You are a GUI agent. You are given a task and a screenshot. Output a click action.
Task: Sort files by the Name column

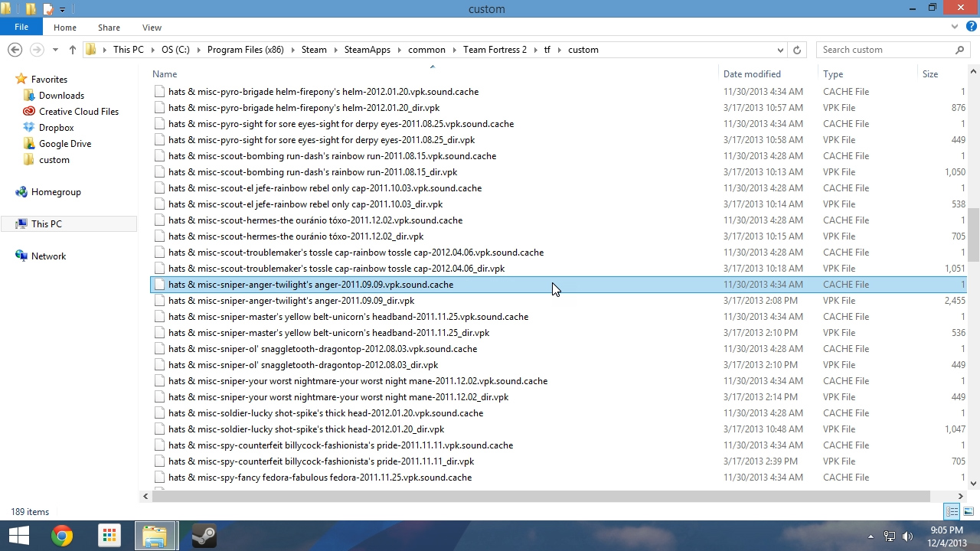(x=165, y=74)
